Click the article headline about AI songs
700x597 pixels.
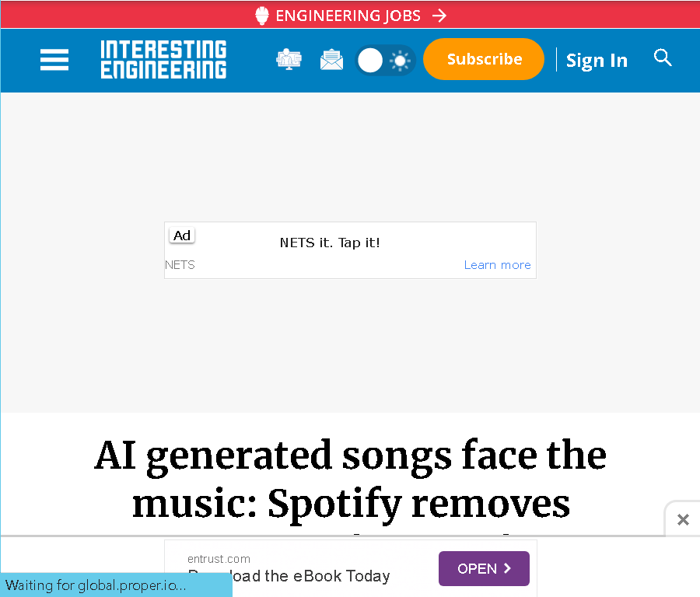[x=351, y=480]
